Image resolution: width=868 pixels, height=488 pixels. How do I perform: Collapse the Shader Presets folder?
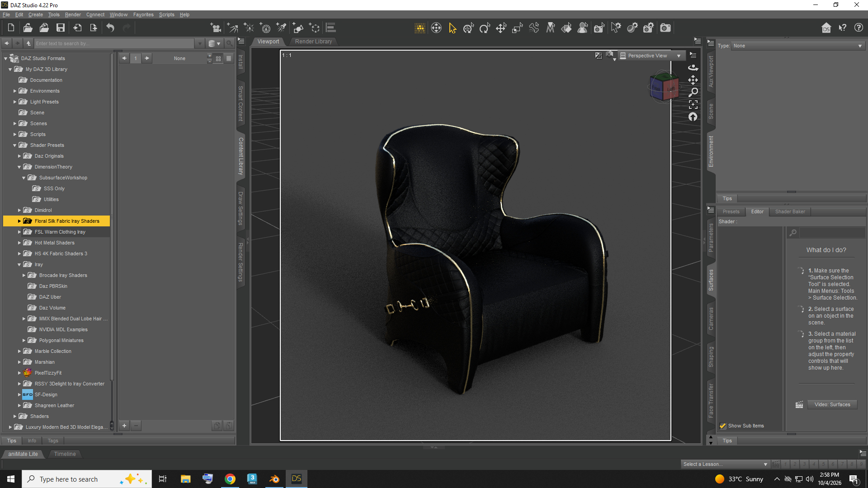(15, 145)
